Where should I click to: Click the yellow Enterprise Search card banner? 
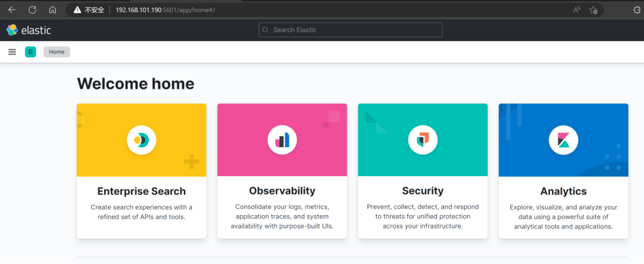point(141,140)
